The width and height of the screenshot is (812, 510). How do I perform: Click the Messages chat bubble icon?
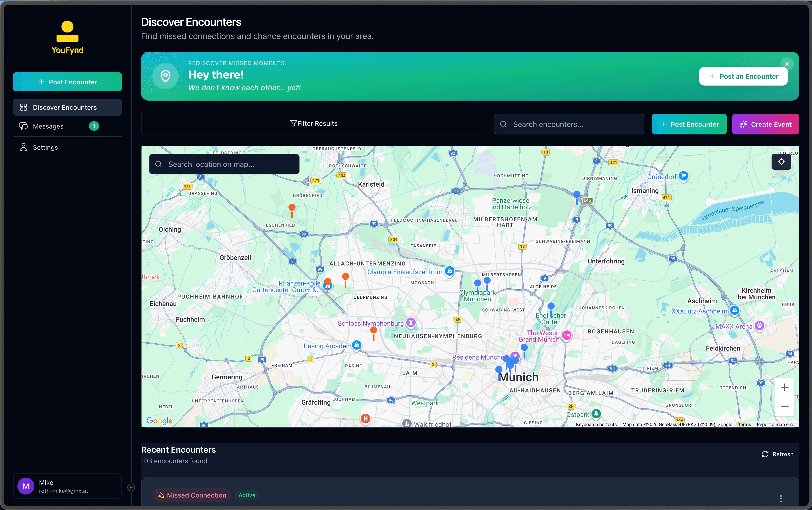(x=23, y=126)
